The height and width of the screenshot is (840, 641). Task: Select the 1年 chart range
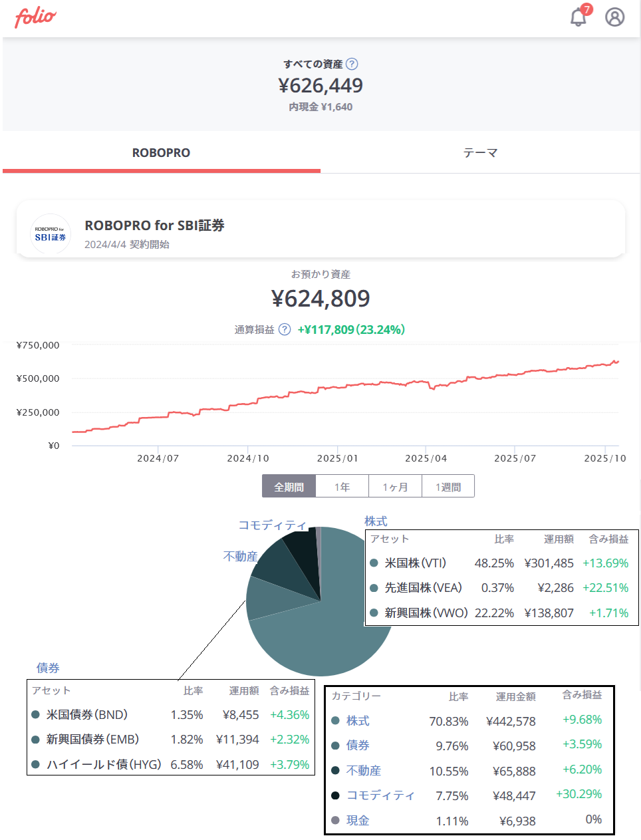pyautogui.click(x=342, y=486)
